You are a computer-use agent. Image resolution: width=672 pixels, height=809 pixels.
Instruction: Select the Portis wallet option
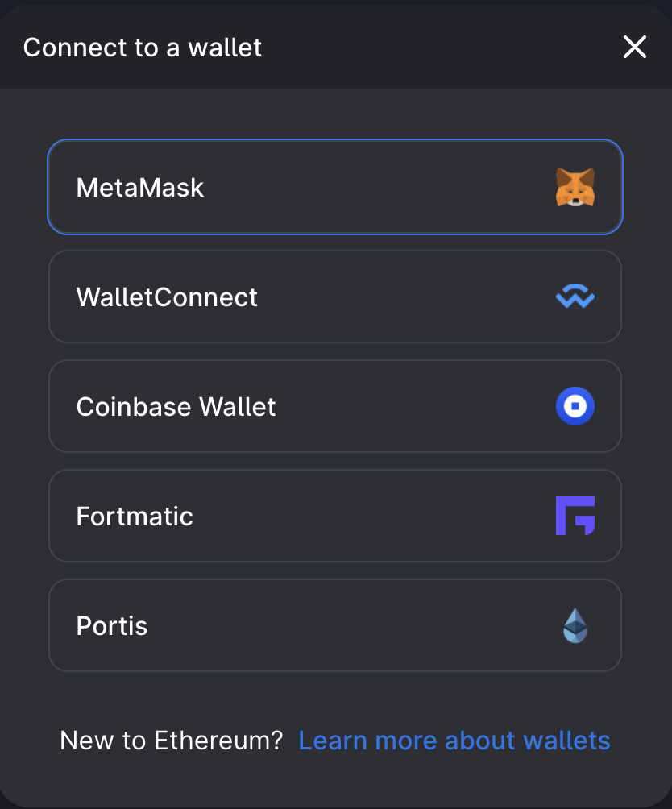tap(335, 625)
